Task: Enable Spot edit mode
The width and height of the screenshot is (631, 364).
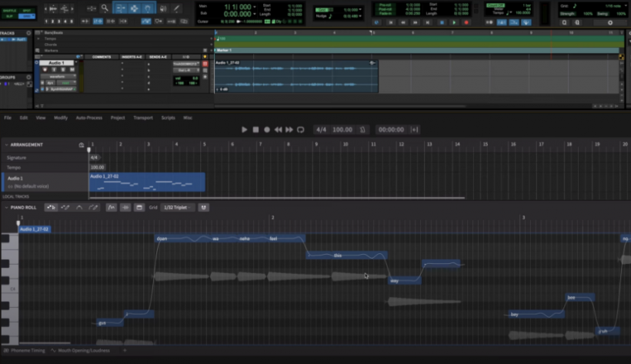Action: (x=27, y=11)
